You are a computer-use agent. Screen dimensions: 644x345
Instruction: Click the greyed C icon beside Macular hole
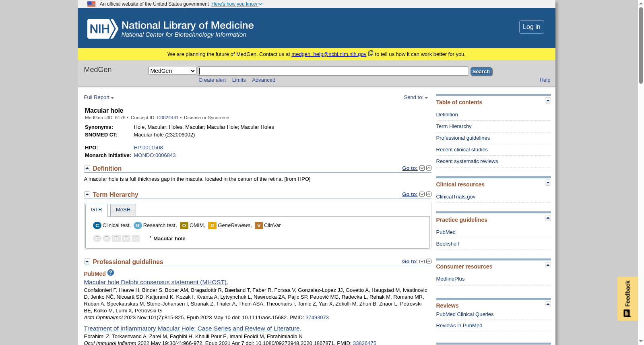[x=97, y=238]
